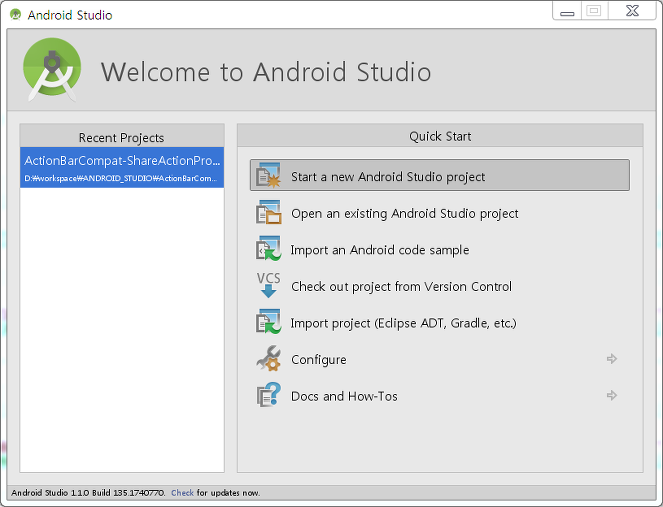The height and width of the screenshot is (507, 663).
Task: Click the small Android Studio title bar icon
Action: point(16,15)
